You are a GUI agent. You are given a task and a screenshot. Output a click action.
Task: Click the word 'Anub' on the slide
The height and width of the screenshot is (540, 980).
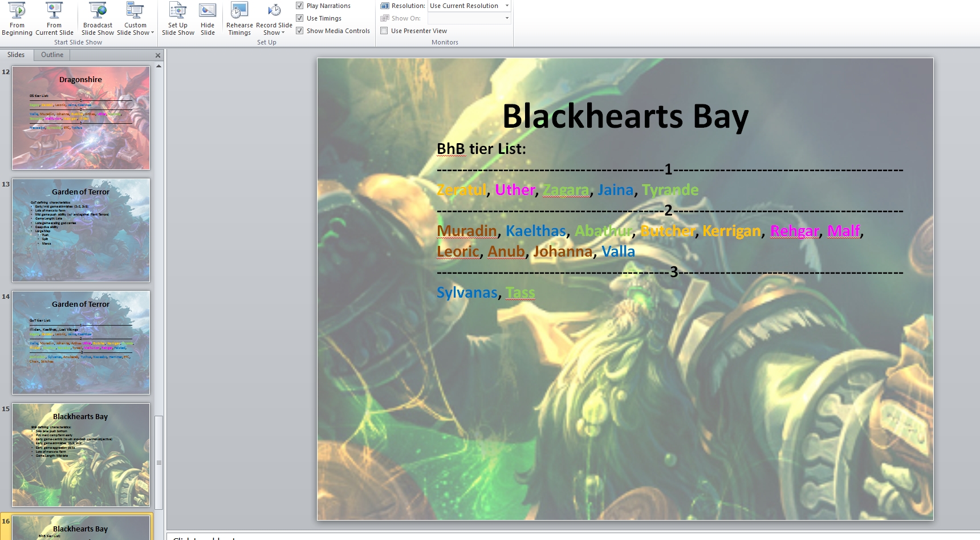point(506,251)
